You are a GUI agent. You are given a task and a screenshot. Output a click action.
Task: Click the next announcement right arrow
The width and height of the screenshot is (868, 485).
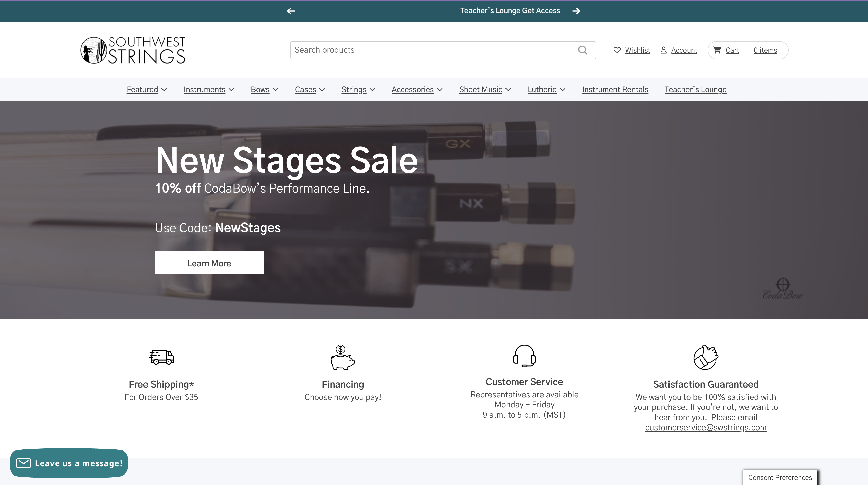pos(576,11)
